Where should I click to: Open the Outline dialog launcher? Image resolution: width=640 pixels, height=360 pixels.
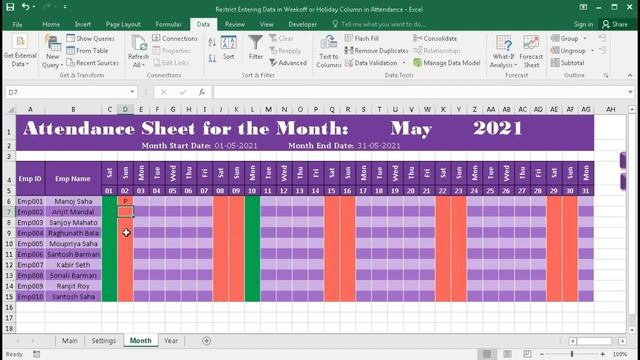(x=606, y=76)
